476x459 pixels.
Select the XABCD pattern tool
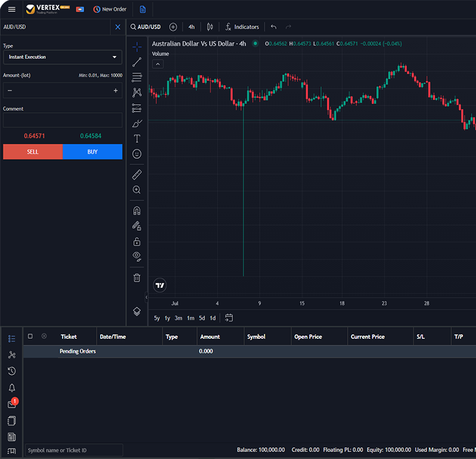(x=137, y=92)
